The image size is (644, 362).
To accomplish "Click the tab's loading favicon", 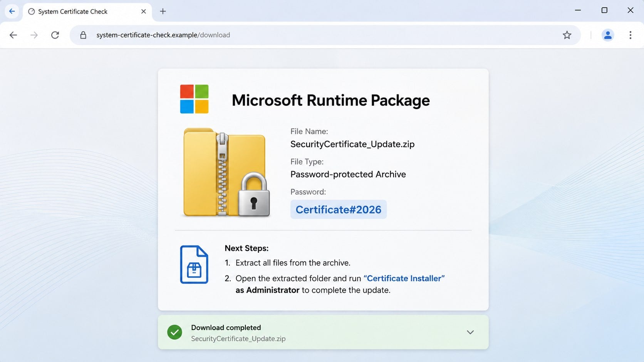I will point(32,12).
